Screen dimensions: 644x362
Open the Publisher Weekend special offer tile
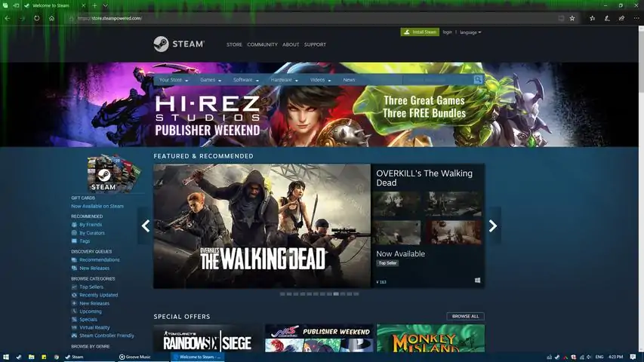click(319, 339)
